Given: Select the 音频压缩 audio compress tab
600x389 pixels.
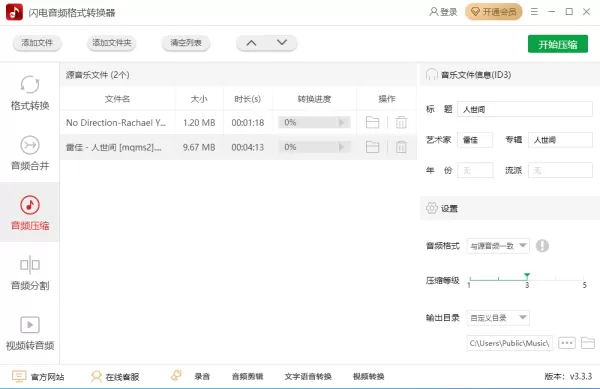Looking at the screenshot, I should [30, 212].
